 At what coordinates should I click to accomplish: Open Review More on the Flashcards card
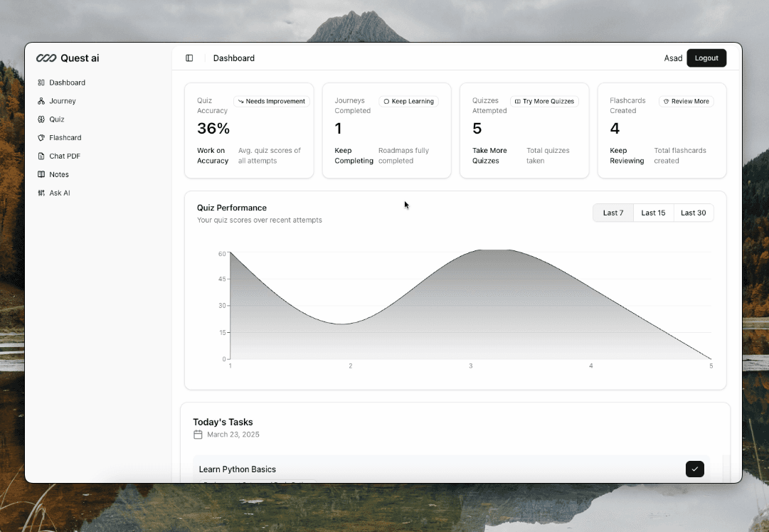point(685,101)
